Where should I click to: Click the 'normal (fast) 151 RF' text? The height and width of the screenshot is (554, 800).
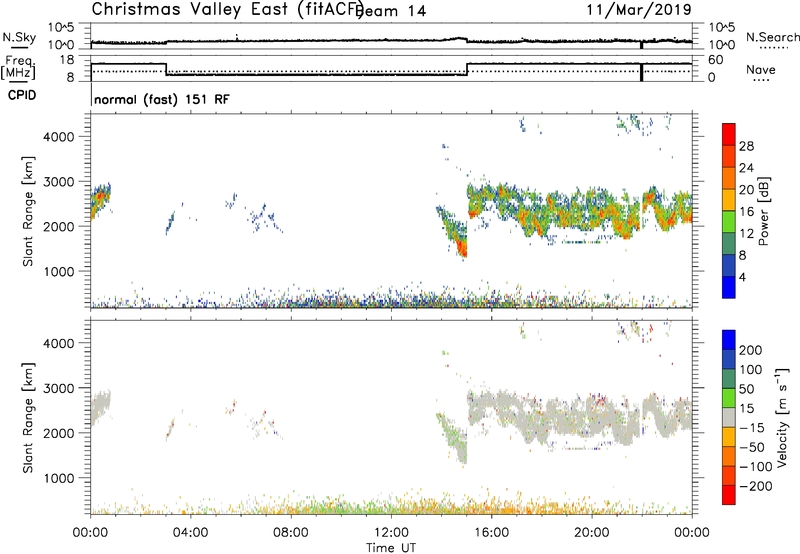[162, 99]
